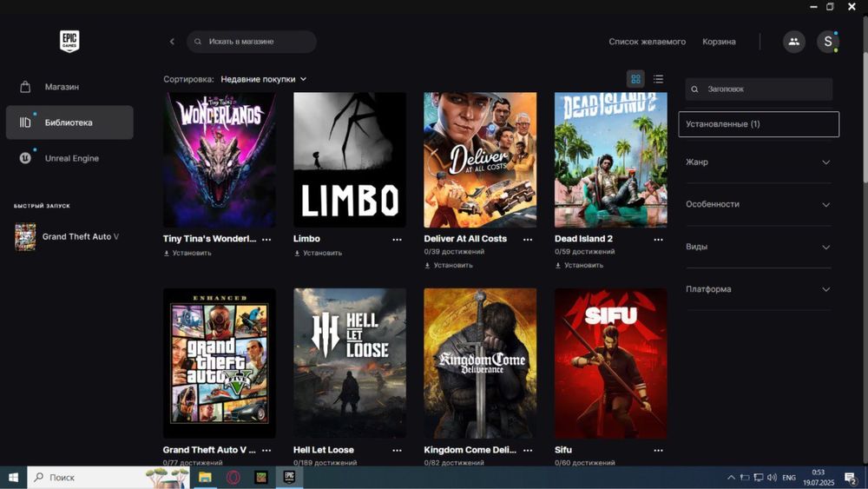
Task: Open the Unreal Engine section
Action: tap(69, 158)
